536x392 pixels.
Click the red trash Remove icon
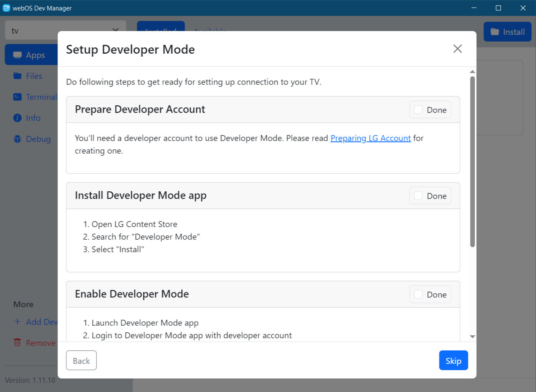(x=17, y=342)
